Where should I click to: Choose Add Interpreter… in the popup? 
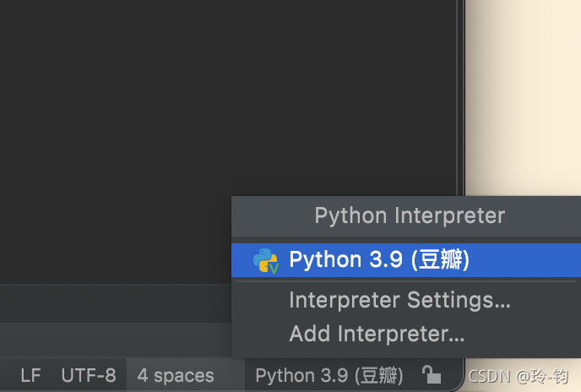[377, 334]
